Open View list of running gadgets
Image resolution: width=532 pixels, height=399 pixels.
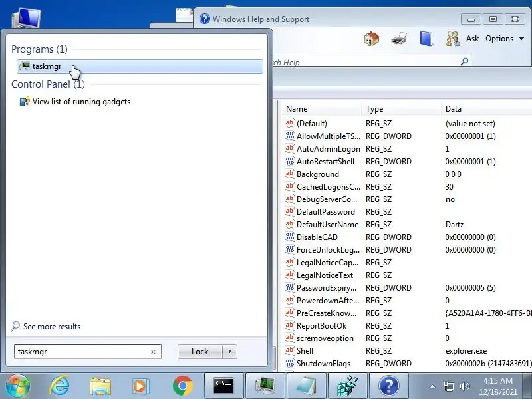(x=75, y=102)
